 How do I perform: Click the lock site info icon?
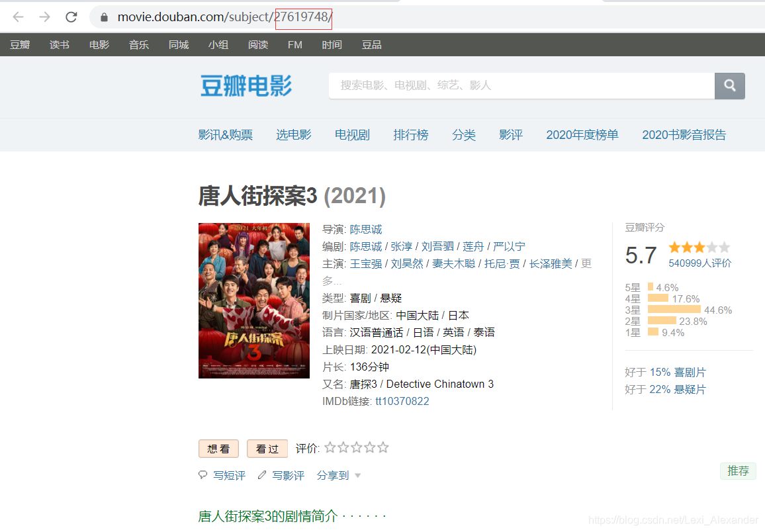pyautogui.click(x=104, y=17)
